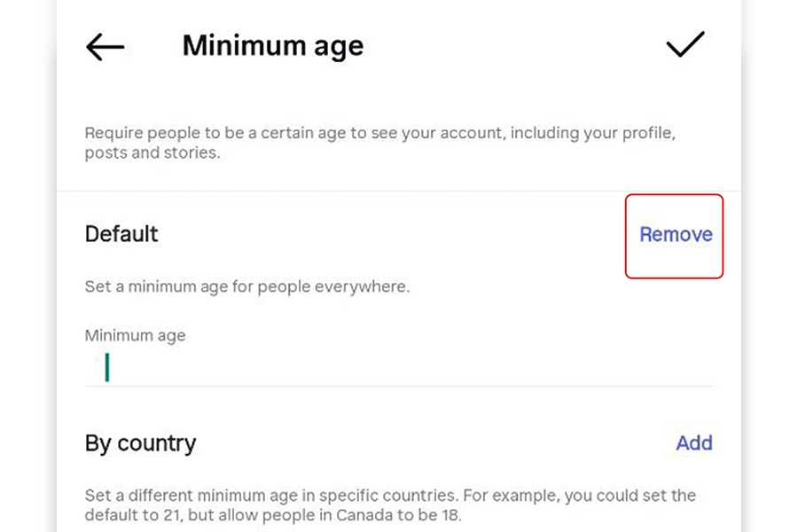Click the green text cursor in the age field

[107, 367]
